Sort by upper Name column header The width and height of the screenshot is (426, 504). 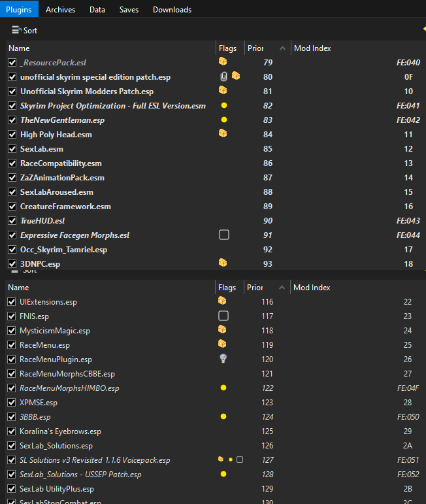click(x=110, y=48)
